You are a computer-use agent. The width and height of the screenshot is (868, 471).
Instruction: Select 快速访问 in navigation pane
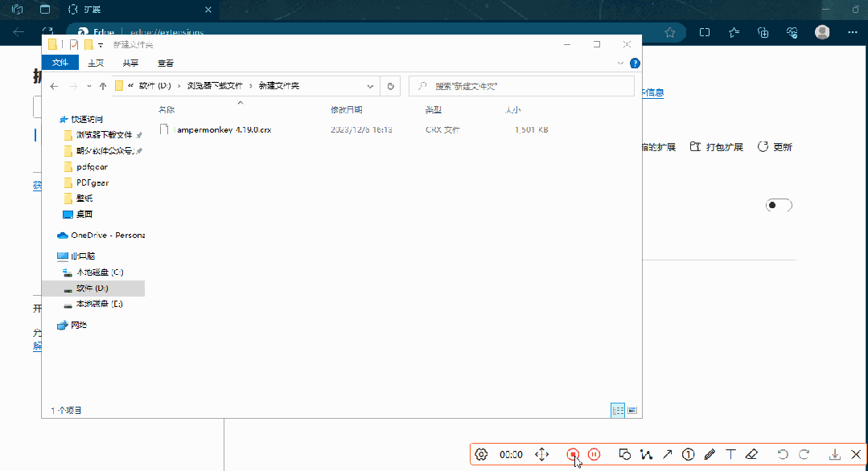click(87, 120)
